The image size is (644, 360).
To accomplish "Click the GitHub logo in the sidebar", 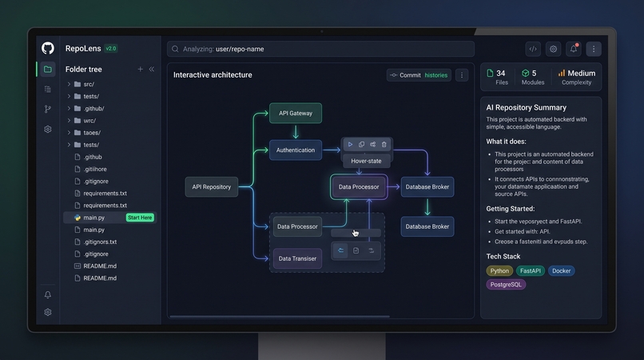I will click(48, 48).
